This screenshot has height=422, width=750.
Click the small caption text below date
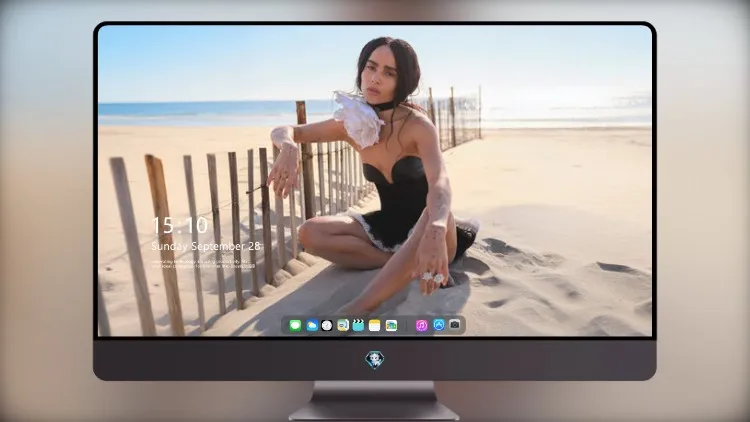[202, 264]
